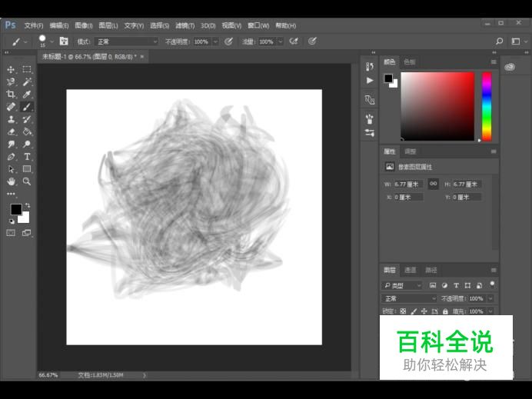Image resolution: width=532 pixels, height=399 pixels.
Task: Select the Paint Bucket tool
Action: point(27,131)
